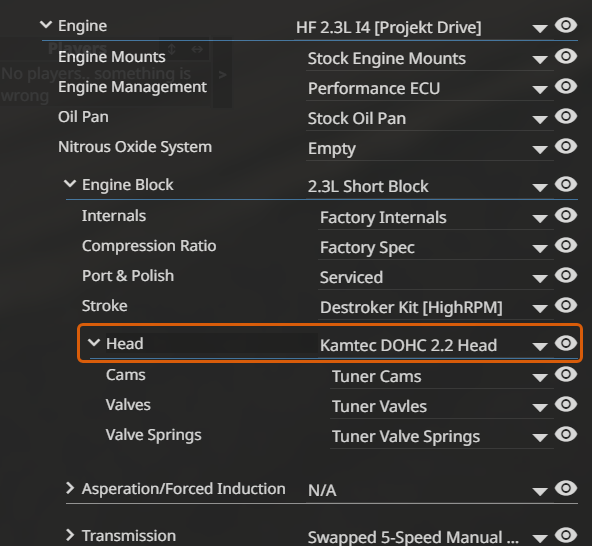This screenshot has height=546, width=592.
Task: Collapse the Engine tree section chevron
Action: (x=46, y=25)
